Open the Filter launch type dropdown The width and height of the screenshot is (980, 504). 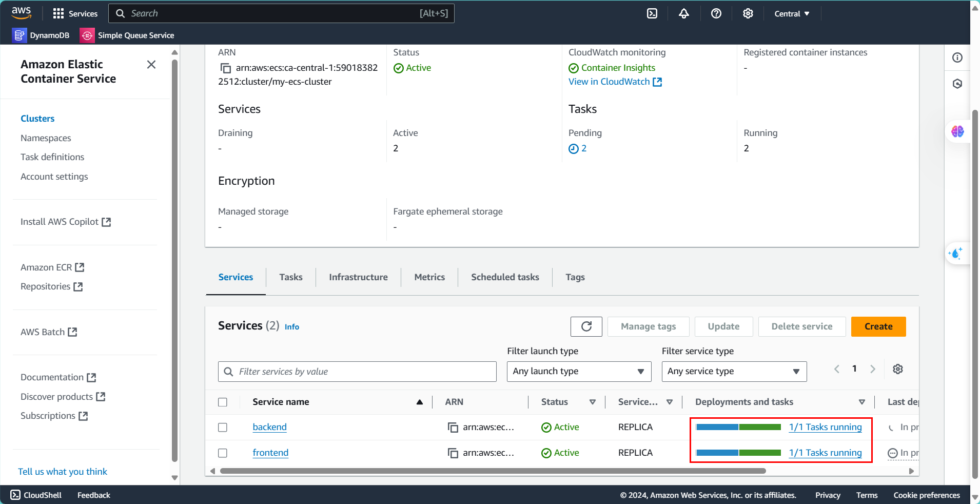click(x=579, y=371)
